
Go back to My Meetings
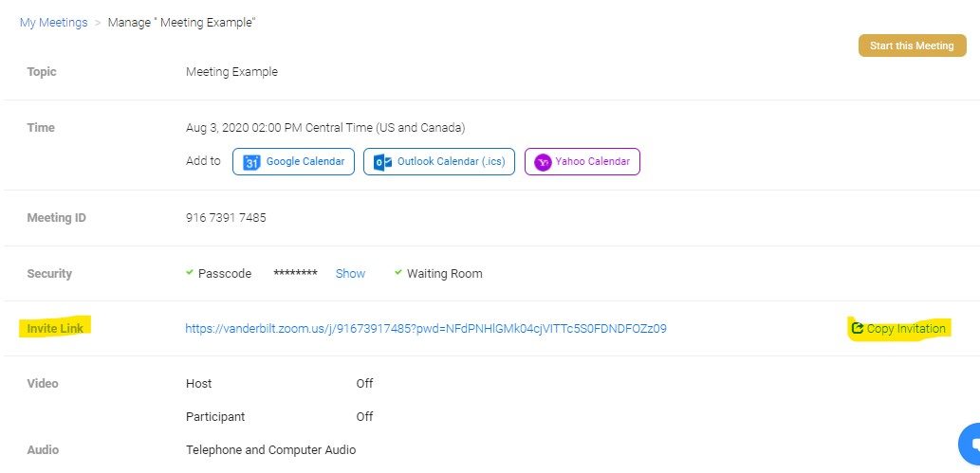(x=53, y=22)
